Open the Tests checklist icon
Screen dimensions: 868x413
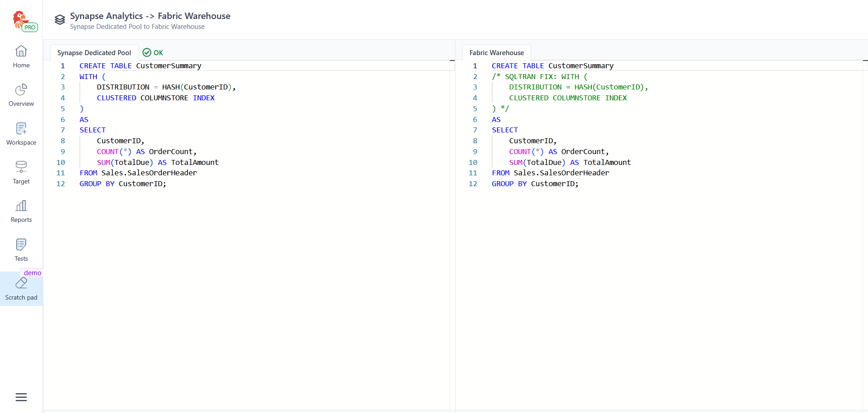point(21,245)
